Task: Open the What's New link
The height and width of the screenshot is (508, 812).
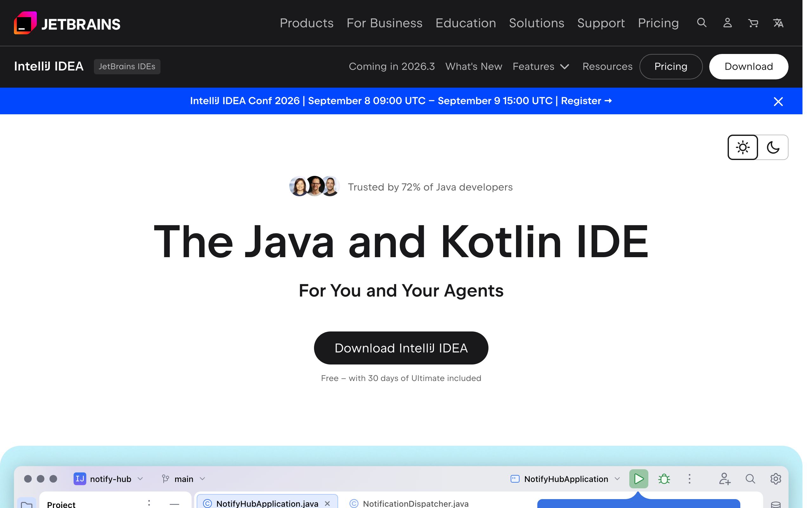Action: coord(474,67)
